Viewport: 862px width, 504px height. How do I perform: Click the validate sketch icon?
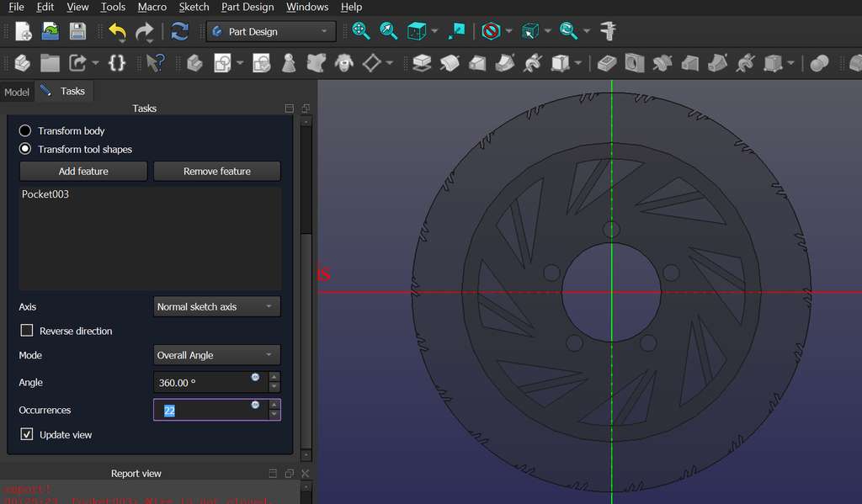[x=262, y=63]
